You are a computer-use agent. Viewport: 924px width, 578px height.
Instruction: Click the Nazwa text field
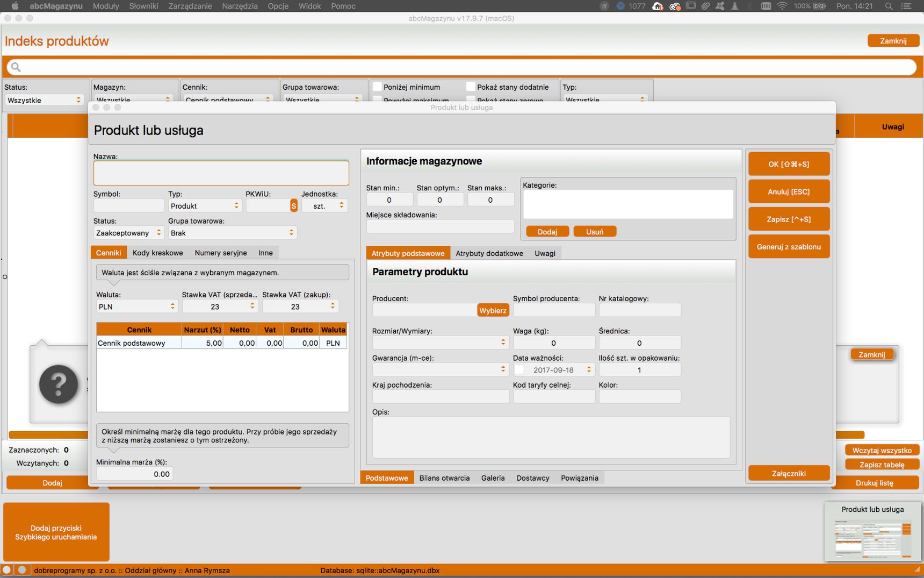(x=221, y=173)
